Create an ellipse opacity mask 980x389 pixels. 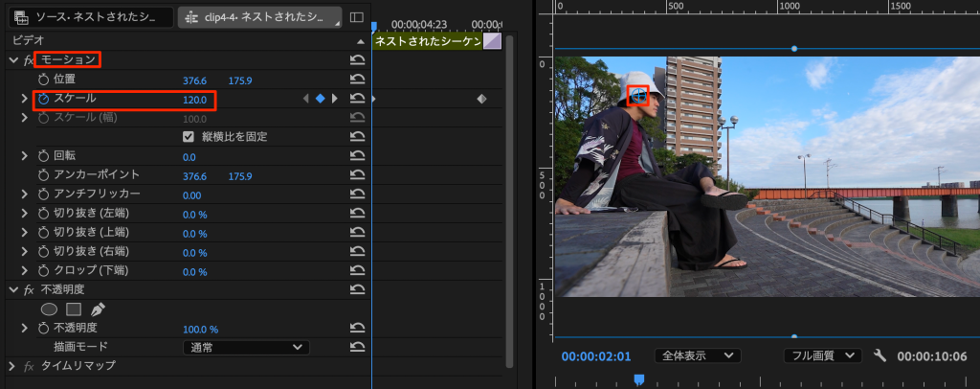49,309
